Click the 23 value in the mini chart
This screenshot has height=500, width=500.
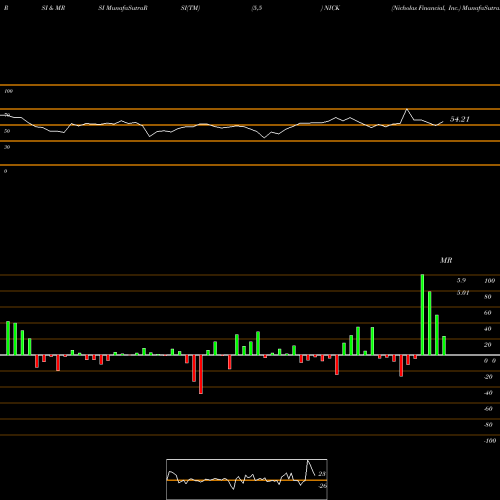pyautogui.click(x=322, y=474)
